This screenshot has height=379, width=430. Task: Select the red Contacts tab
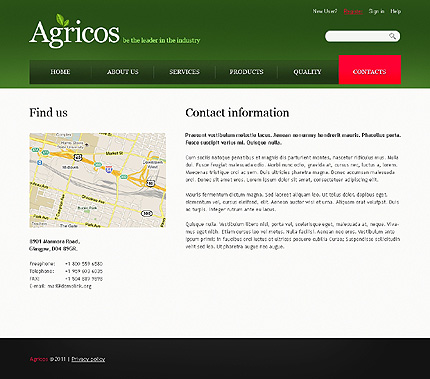coord(370,70)
